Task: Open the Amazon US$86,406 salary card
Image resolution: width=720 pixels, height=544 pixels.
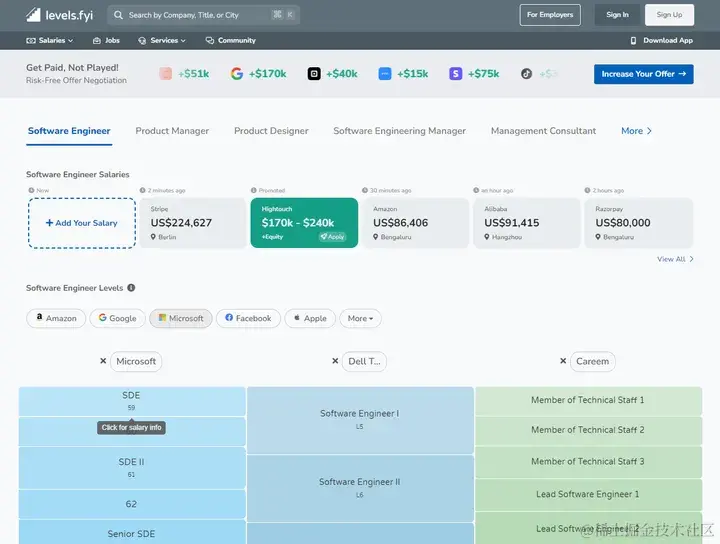Action: click(x=415, y=223)
